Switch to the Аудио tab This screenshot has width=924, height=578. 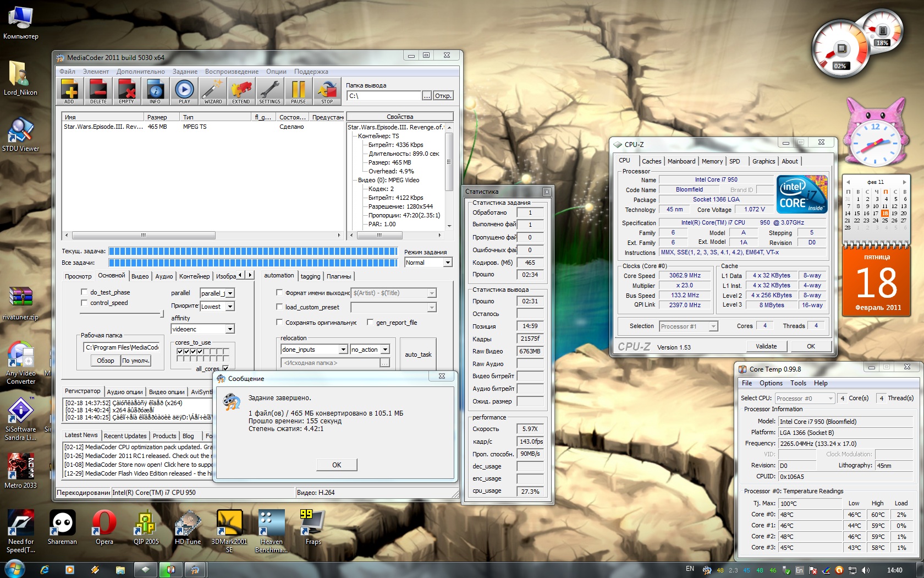point(164,276)
